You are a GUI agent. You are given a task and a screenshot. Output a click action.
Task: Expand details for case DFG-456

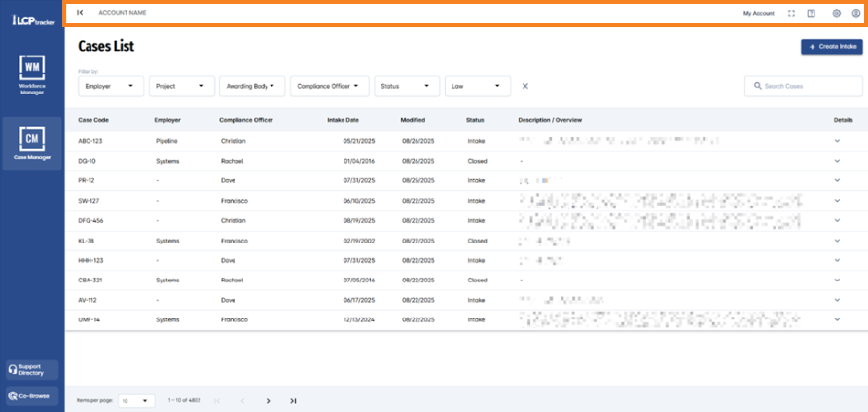[x=837, y=220]
